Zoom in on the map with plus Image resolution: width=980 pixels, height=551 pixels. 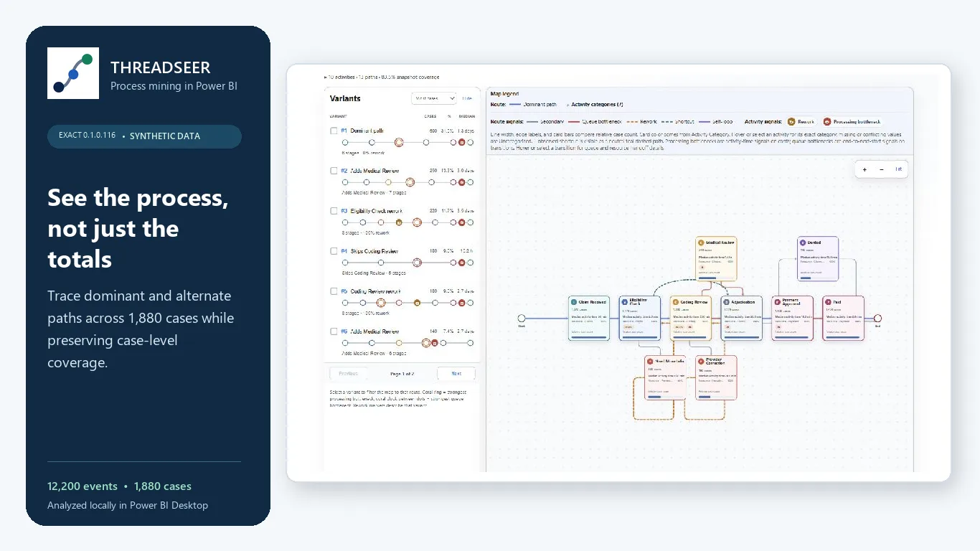864,169
